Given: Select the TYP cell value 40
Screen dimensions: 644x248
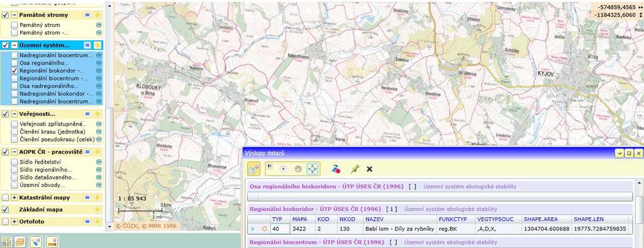Looking at the screenshot, I should 280,228.
